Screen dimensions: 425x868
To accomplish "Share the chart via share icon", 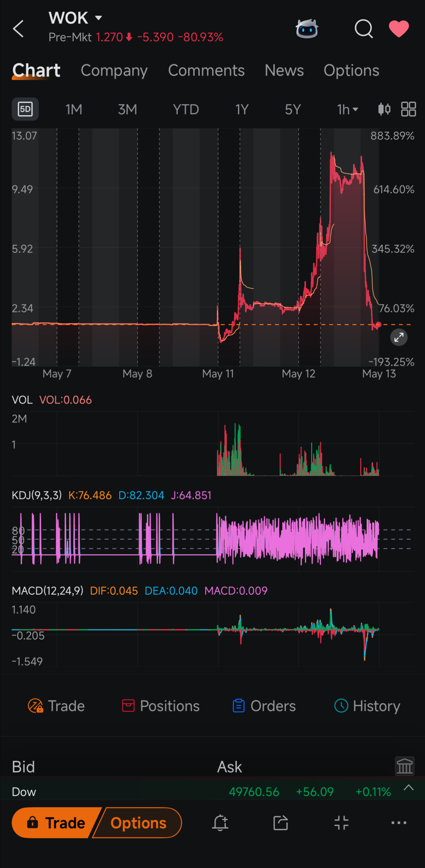I will coord(280,822).
